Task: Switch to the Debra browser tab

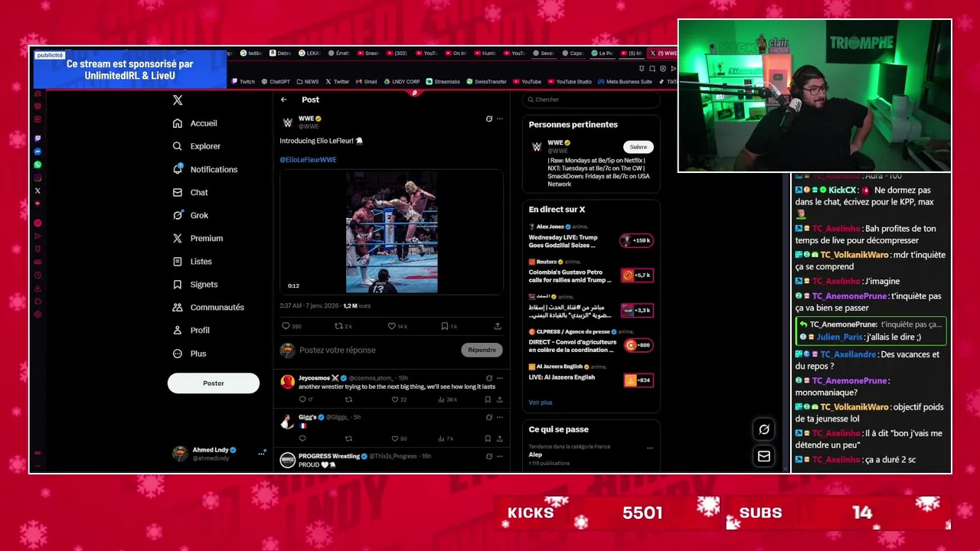Action: (x=279, y=54)
